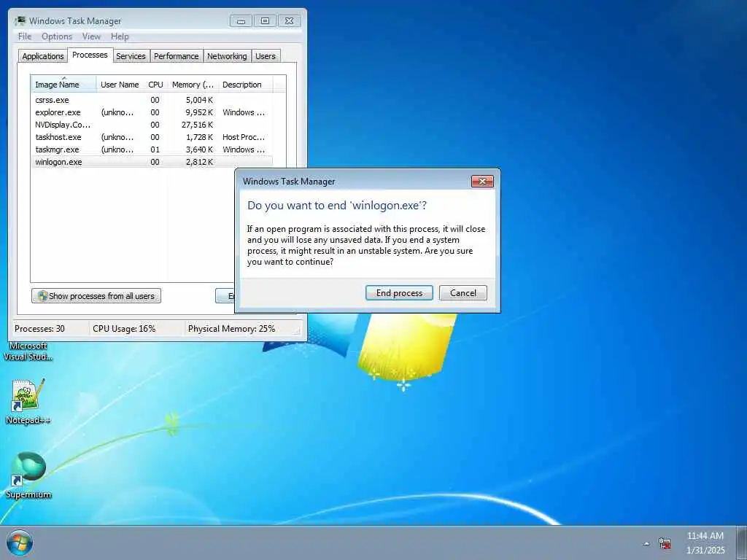Image resolution: width=747 pixels, height=560 pixels.
Task: Sort by the Image Name column header
Action: [x=64, y=85]
